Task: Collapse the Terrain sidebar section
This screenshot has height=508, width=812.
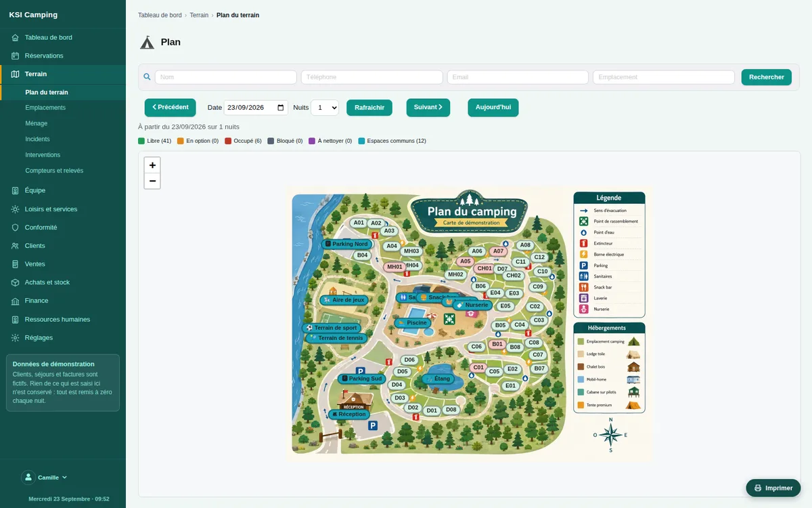Action: (63, 74)
